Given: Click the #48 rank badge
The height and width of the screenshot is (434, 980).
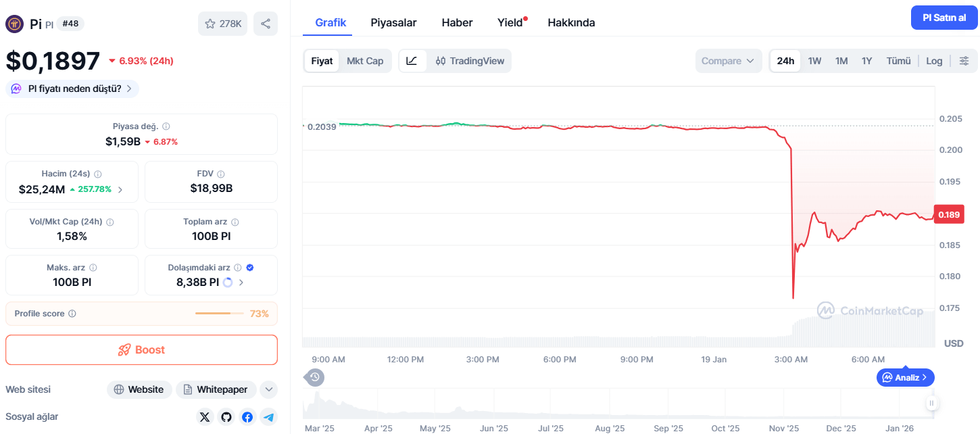Looking at the screenshot, I should click(x=70, y=24).
